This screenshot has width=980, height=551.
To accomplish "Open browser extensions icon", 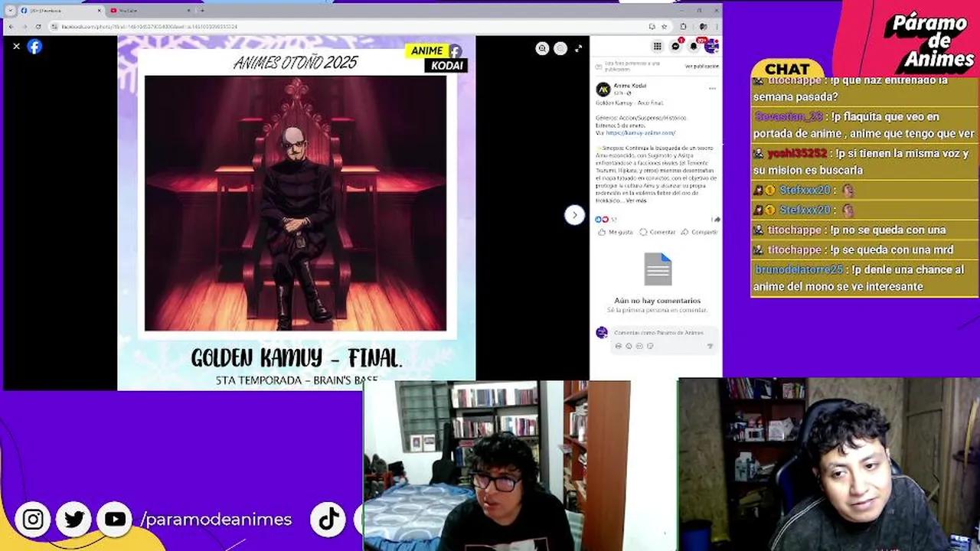I will 684,27.
